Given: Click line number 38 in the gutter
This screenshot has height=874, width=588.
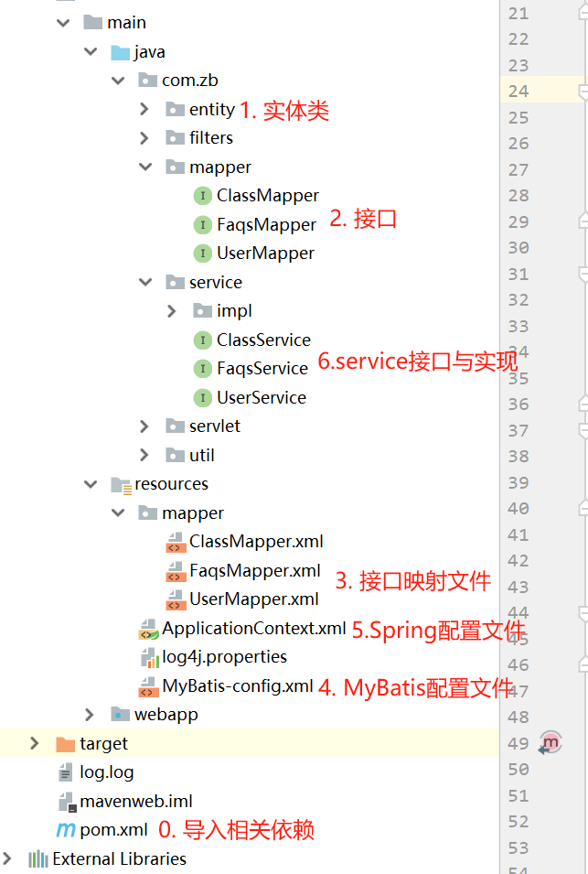Looking at the screenshot, I should point(519,456).
